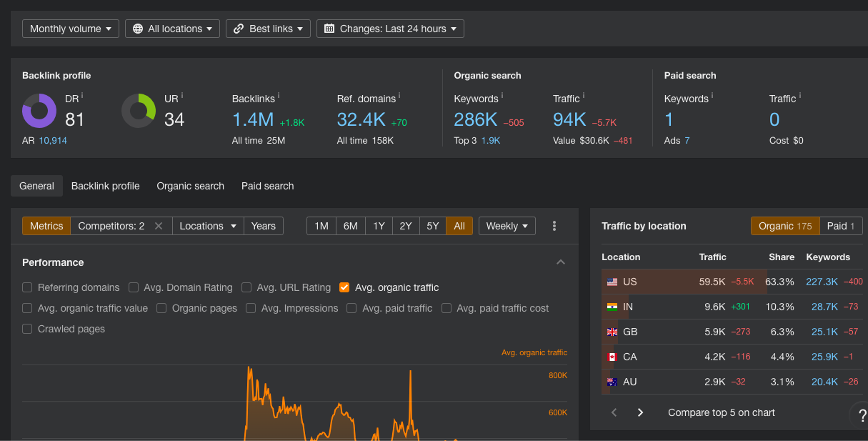Click the DR info icon
The height and width of the screenshot is (441, 868).
(x=82, y=95)
